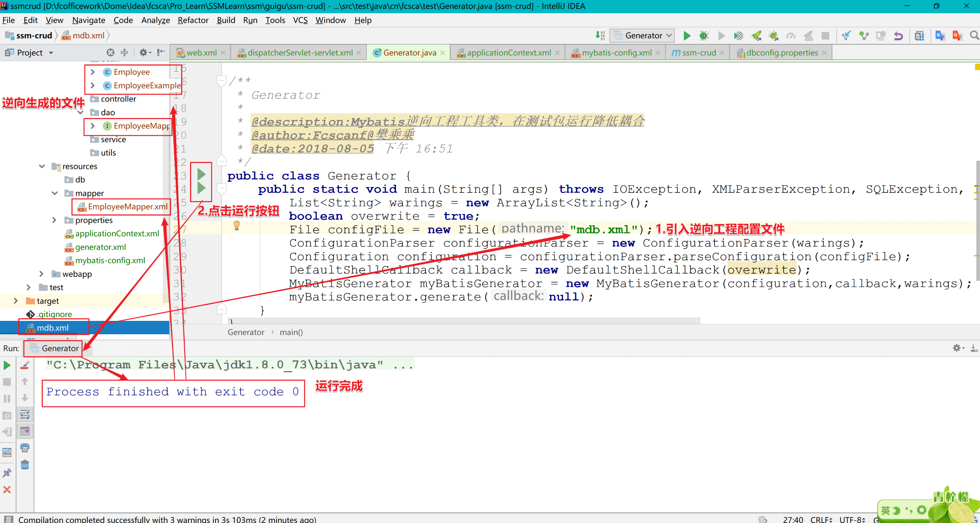Viewport: 980px width, 523px height.
Task: Print the Run console output
Action: coord(25,448)
